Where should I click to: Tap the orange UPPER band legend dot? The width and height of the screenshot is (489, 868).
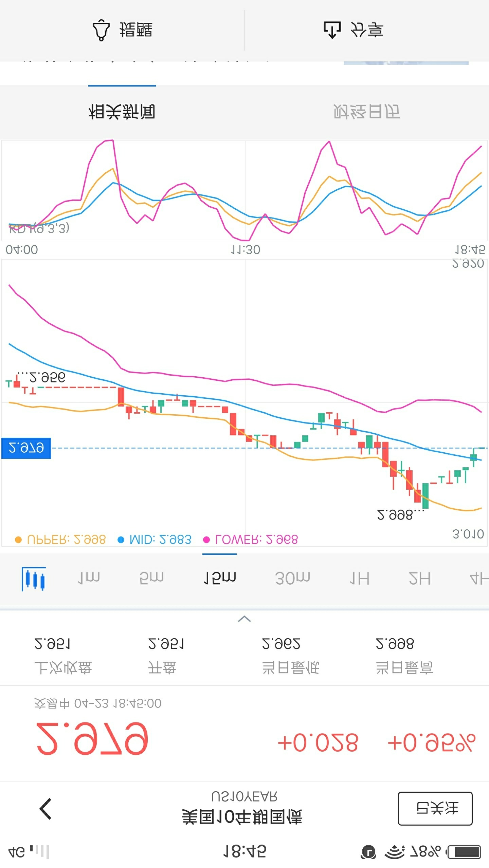18,540
